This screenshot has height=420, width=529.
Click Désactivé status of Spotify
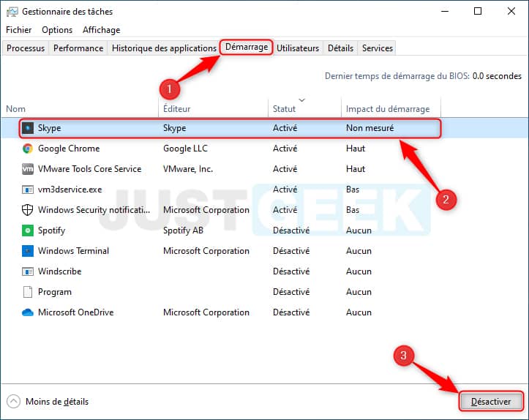click(x=291, y=230)
